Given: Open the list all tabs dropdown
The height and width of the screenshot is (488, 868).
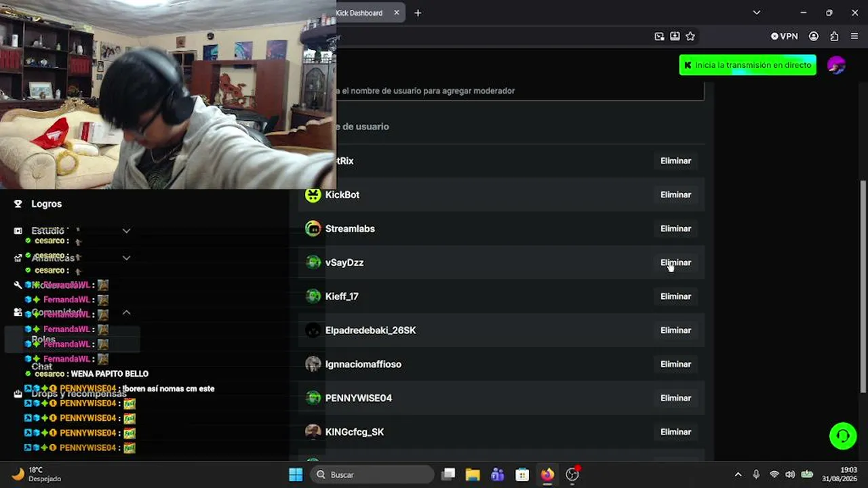Looking at the screenshot, I should point(757,13).
